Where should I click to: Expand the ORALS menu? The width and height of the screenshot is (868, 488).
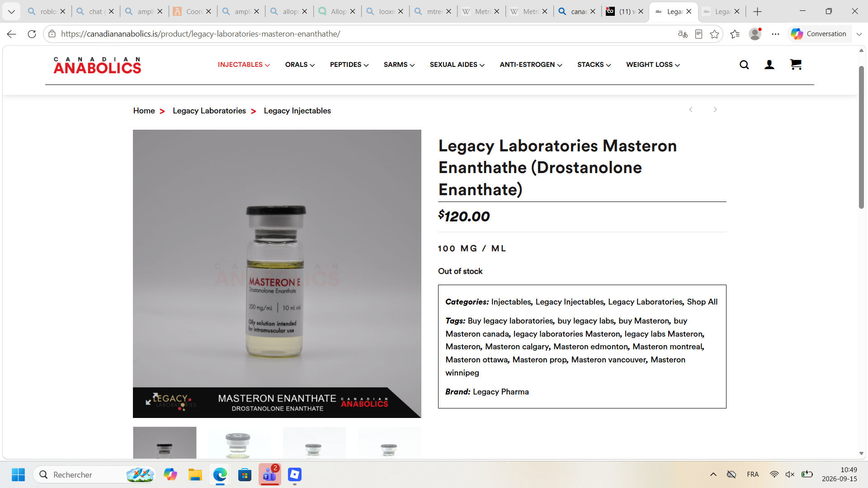[300, 65]
